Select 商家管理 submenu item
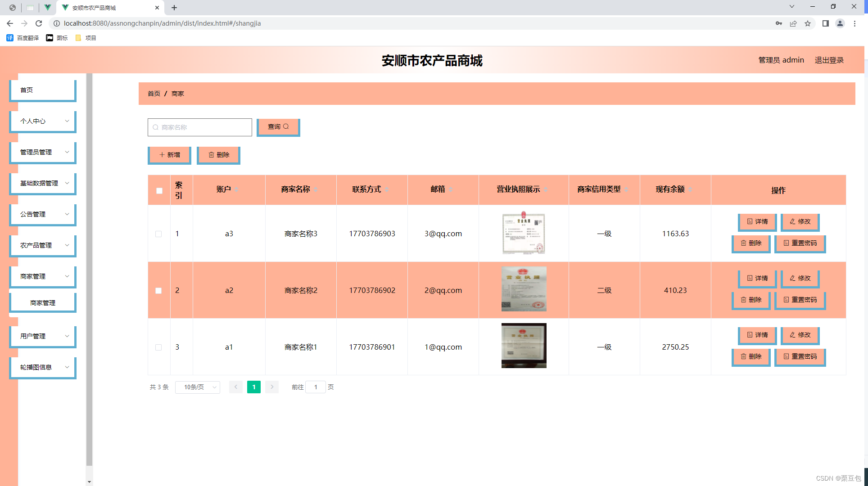Screen dimensions: 868x486 pyautogui.click(x=43, y=303)
